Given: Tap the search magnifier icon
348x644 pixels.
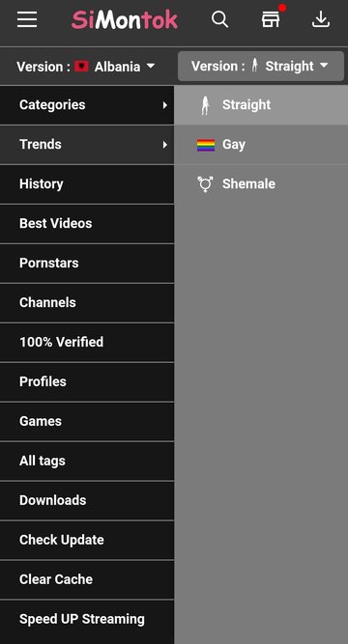Looking at the screenshot, I should [x=219, y=19].
